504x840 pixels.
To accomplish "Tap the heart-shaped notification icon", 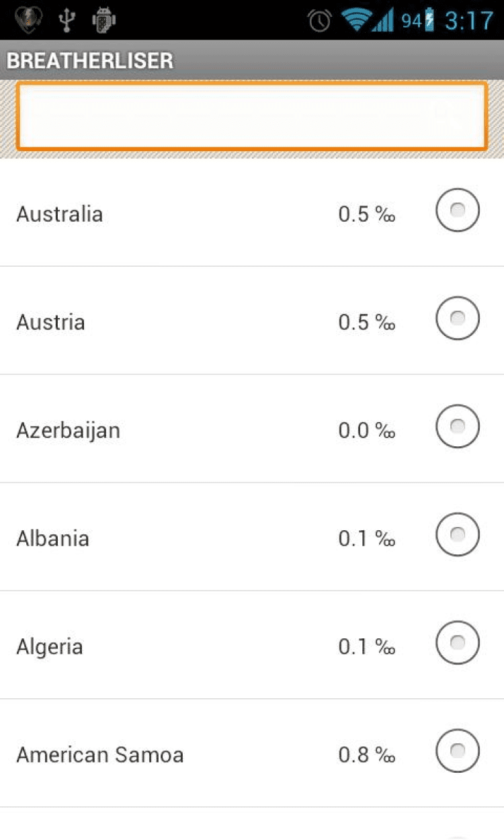I will click(x=28, y=20).
